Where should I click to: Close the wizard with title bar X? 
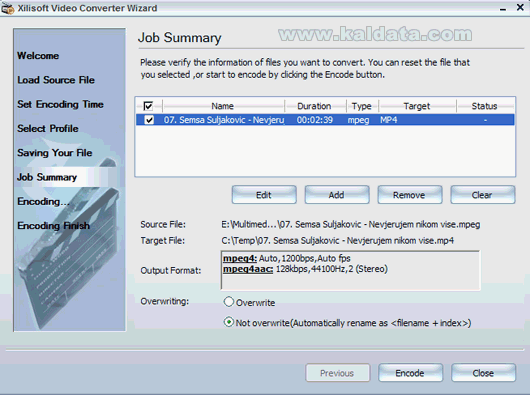pyautogui.click(x=521, y=7)
